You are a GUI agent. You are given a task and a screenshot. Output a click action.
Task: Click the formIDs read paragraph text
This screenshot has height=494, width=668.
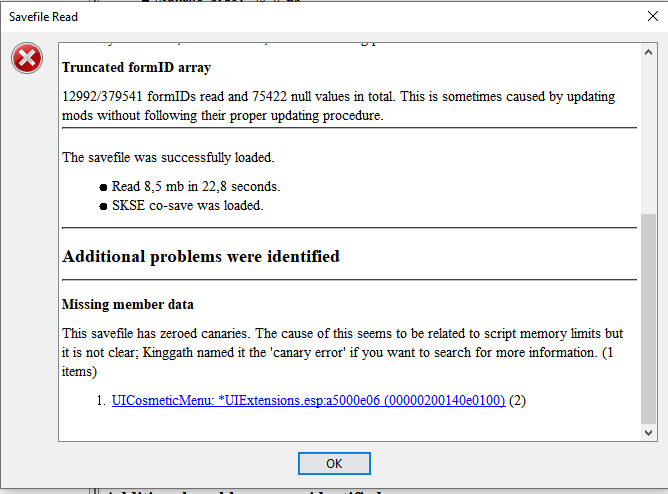pyautogui.click(x=339, y=106)
